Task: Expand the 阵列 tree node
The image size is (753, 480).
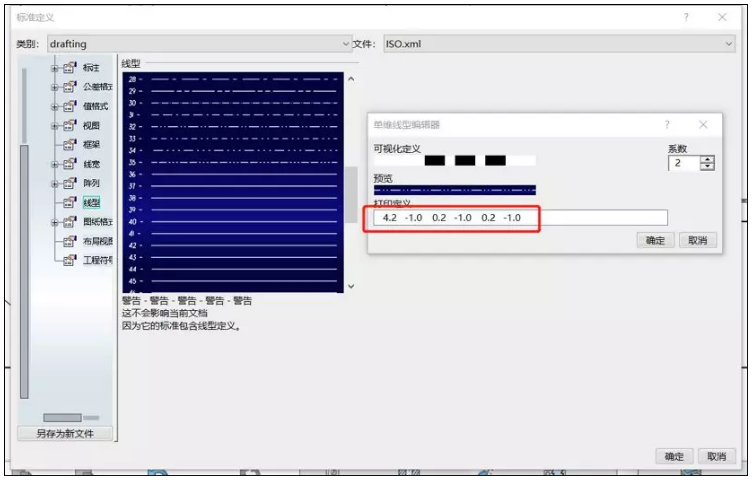Action: tap(54, 184)
